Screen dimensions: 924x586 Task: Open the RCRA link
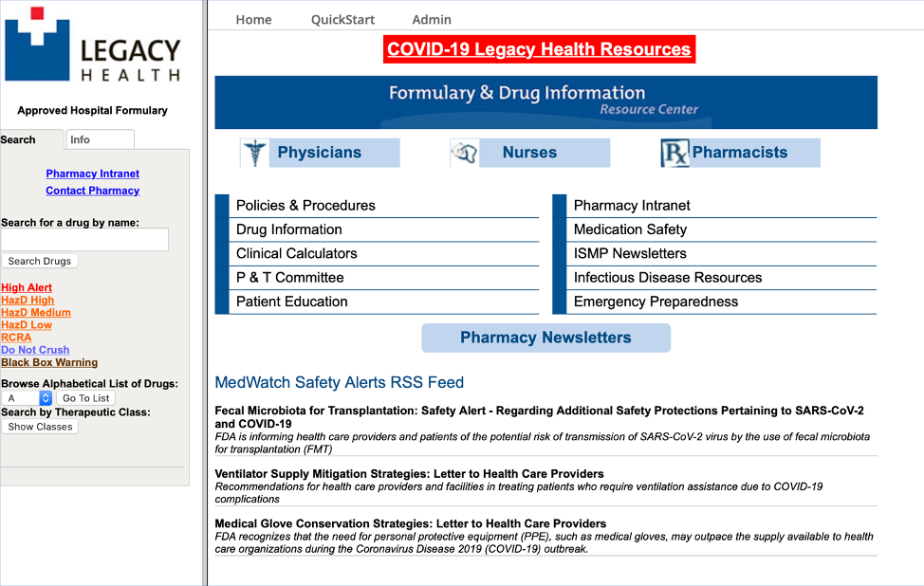(16, 337)
